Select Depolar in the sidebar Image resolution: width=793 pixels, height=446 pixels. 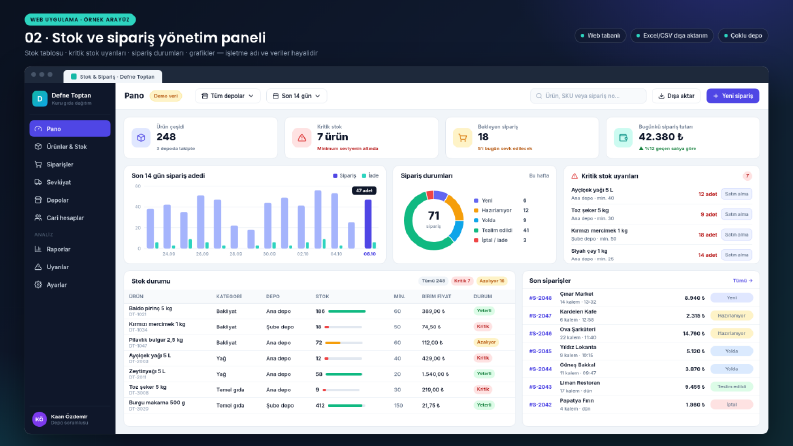[x=70, y=200]
